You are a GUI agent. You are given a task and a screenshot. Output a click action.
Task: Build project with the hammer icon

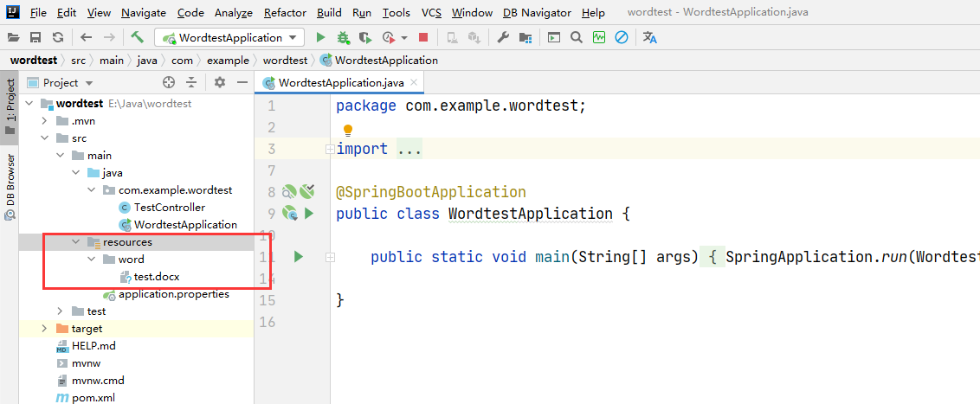(138, 37)
